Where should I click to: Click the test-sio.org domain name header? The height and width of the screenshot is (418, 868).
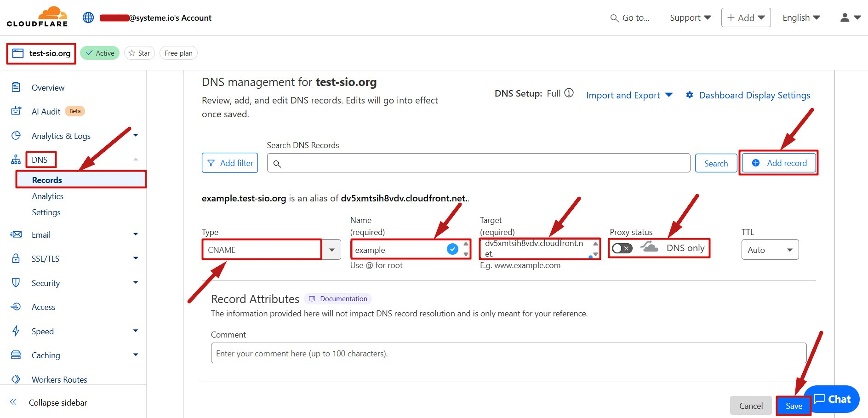click(50, 53)
